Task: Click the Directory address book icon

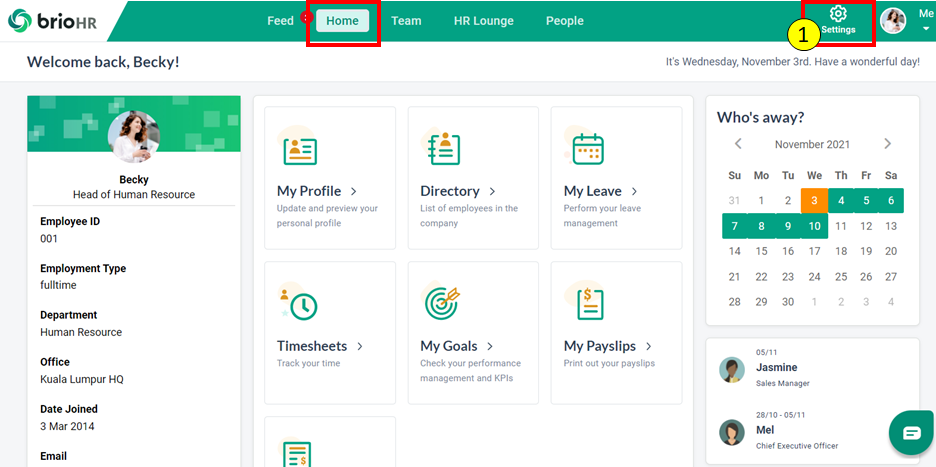Action: coord(443,148)
